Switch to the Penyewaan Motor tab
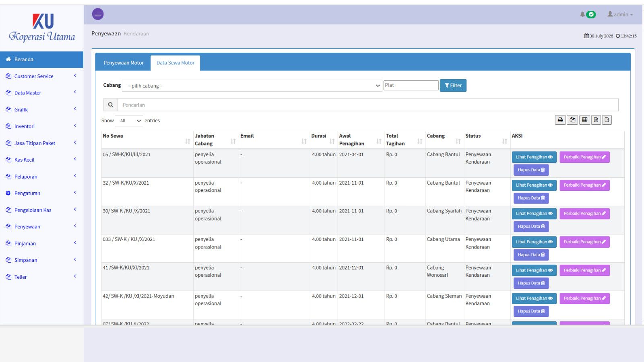Image resolution: width=644 pixels, height=362 pixels. 124,63
